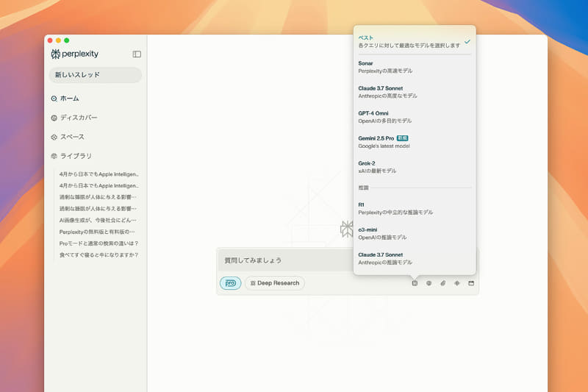This screenshot has height=392, width=588.
Task: Toggle the Pro search mode pill
Action: coord(230,283)
